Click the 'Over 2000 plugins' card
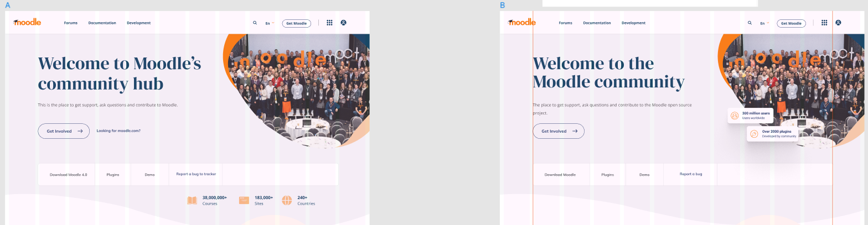 pos(773,134)
